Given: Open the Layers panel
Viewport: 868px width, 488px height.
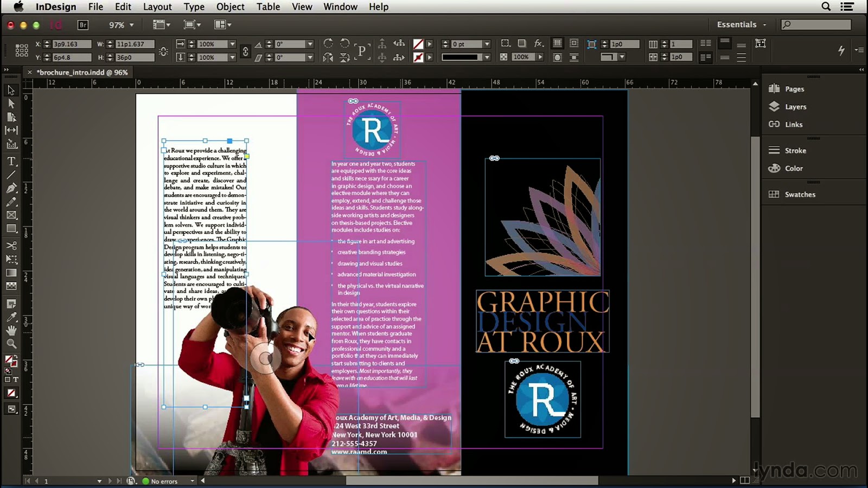Looking at the screenshot, I should (795, 107).
